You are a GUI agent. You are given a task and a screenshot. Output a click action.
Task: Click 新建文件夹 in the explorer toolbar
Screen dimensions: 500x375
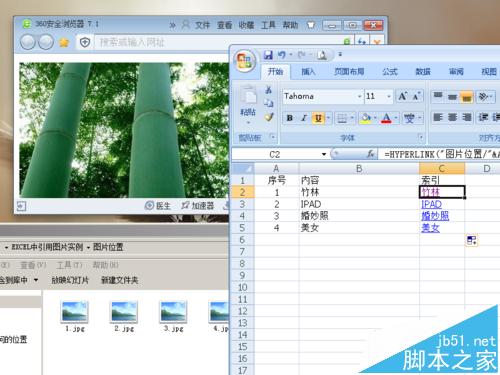coord(120,280)
